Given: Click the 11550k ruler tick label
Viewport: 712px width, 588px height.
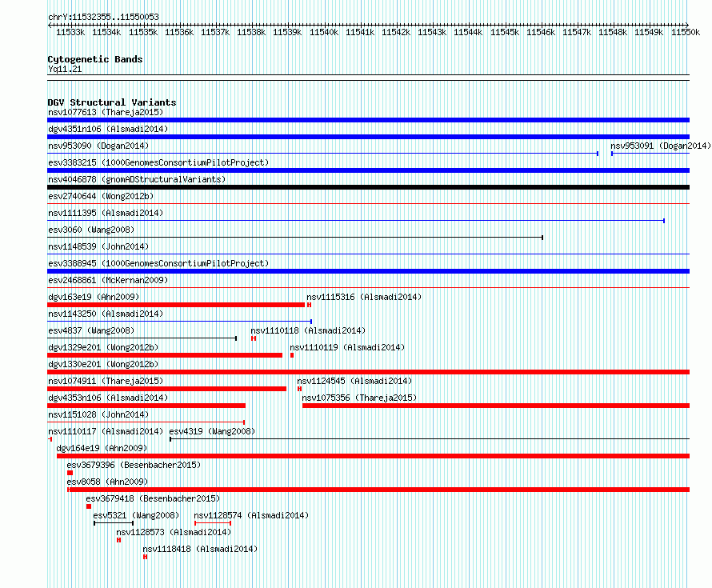Looking at the screenshot, I should pyautogui.click(x=686, y=32).
